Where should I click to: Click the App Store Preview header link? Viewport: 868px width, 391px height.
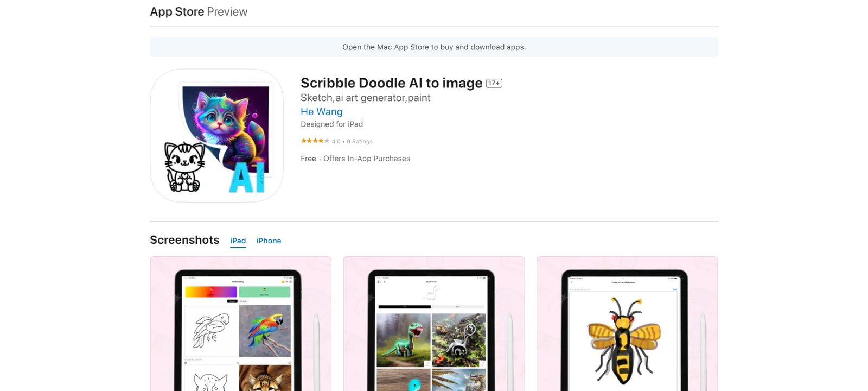point(199,12)
